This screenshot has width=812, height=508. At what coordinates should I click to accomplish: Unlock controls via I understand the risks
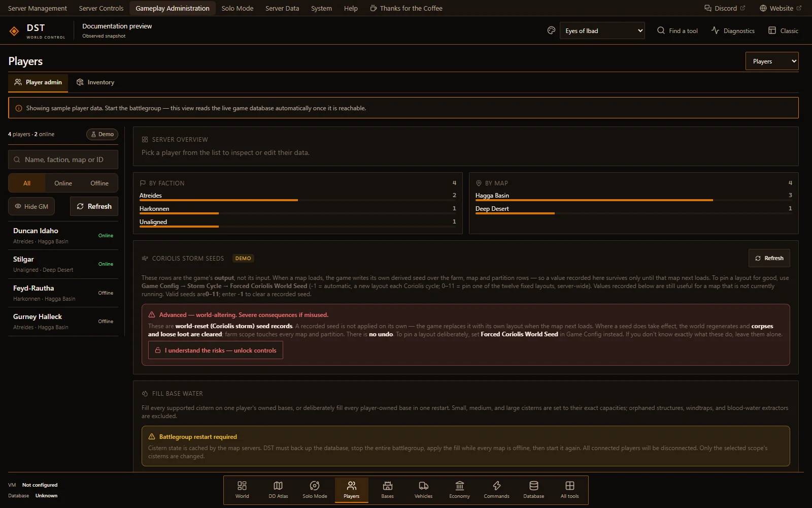point(216,351)
